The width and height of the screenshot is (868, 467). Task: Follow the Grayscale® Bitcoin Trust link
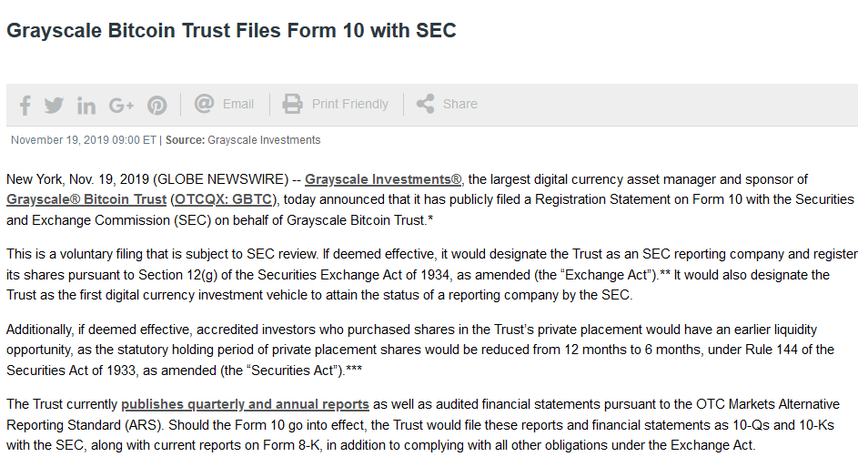[x=86, y=198]
